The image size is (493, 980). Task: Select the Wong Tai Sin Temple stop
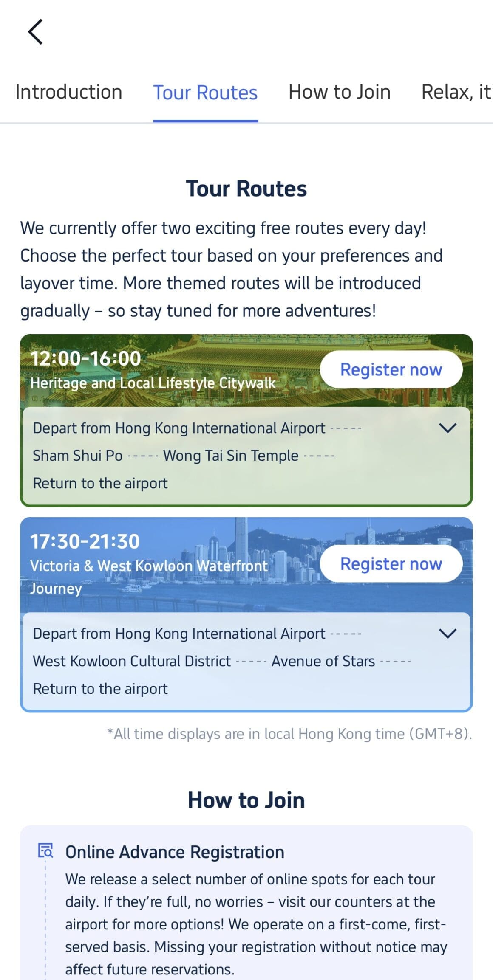point(231,456)
